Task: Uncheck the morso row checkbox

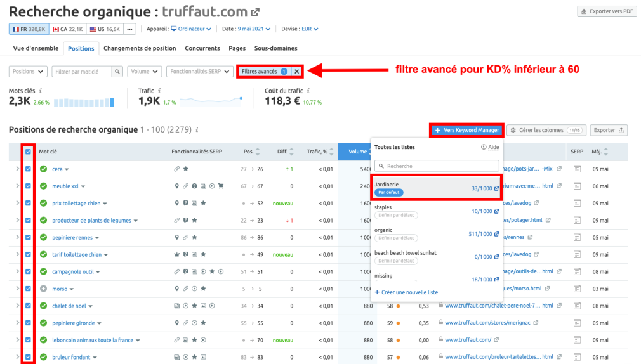Action: pos(28,289)
